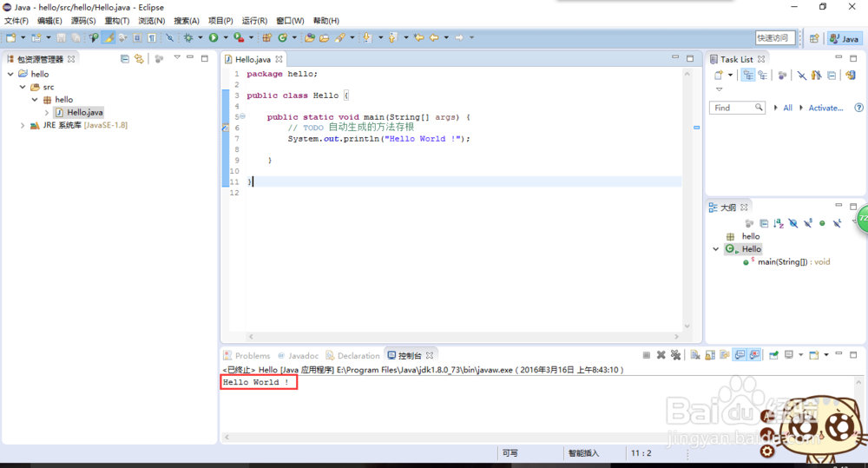Click Collapse All in Package Explorer
The image size is (868, 468).
pos(124,59)
